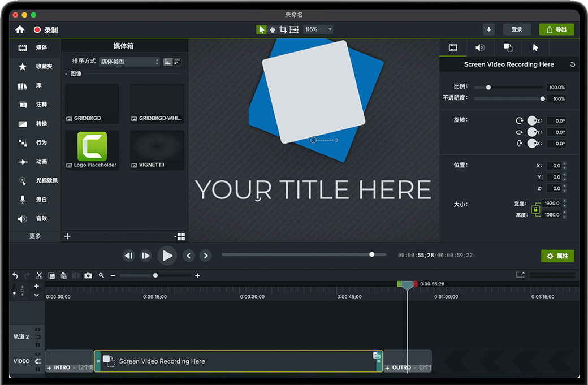
Task: Go to the home screen icon
Action: pos(20,29)
